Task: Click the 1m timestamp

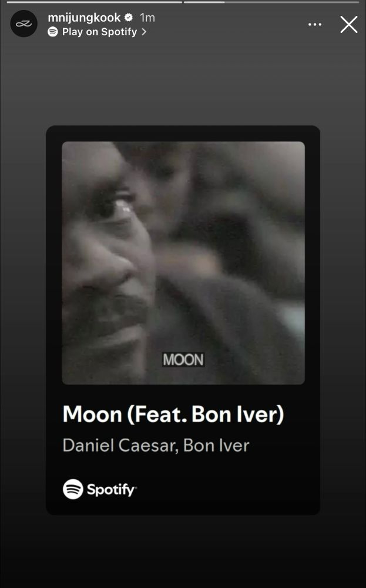Action: pyautogui.click(x=147, y=18)
